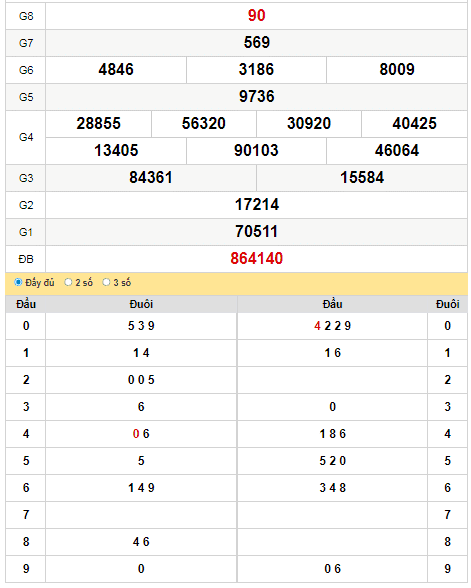Click the "0 0 5" digits cell
This screenshot has width=471, height=588.
141,380
